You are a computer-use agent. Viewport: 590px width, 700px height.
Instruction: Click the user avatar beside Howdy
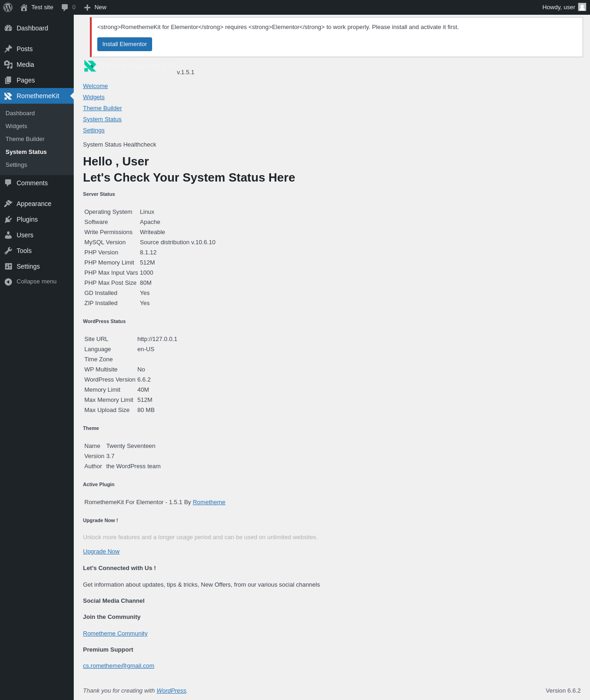click(582, 7)
